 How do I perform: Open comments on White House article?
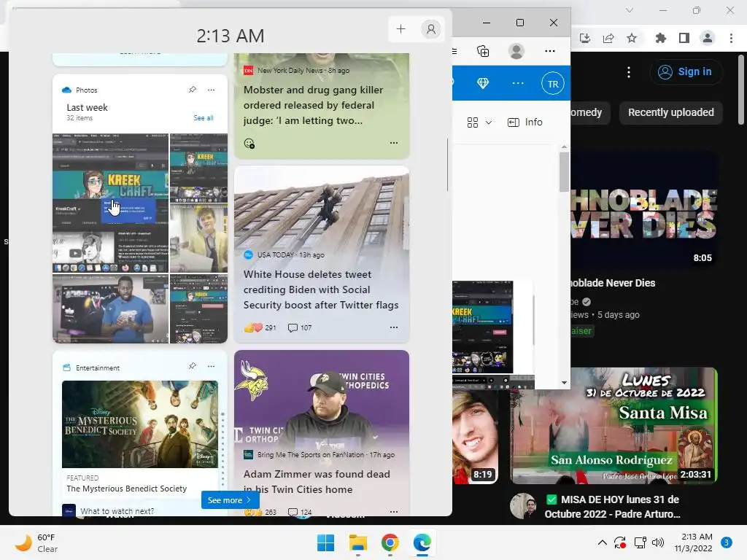[300, 327]
